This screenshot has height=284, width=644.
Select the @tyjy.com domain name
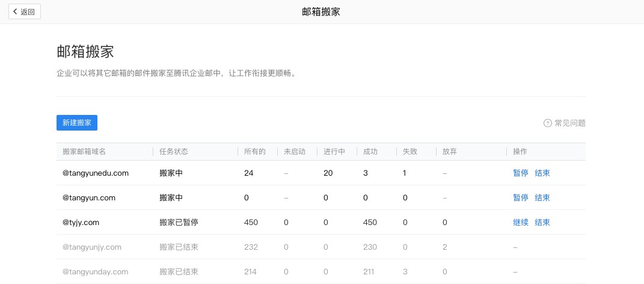click(x=81, y=222)
